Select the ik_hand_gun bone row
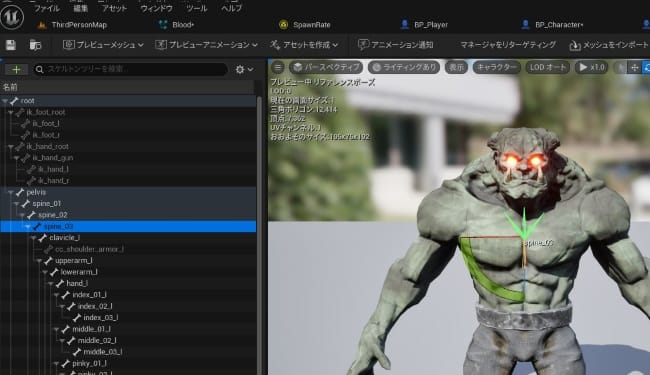This screenshot has height=375, width=650. pyautogui.click(x=128, y=158)
